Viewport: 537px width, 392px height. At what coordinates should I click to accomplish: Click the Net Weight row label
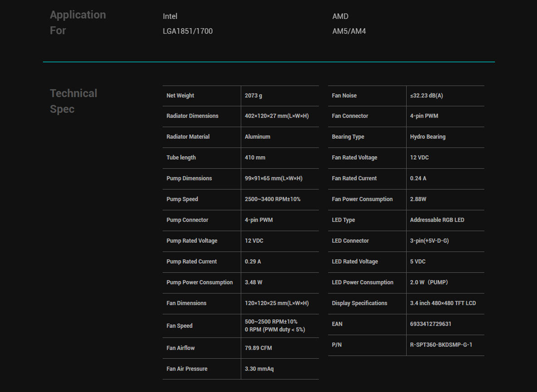(180, 96)
